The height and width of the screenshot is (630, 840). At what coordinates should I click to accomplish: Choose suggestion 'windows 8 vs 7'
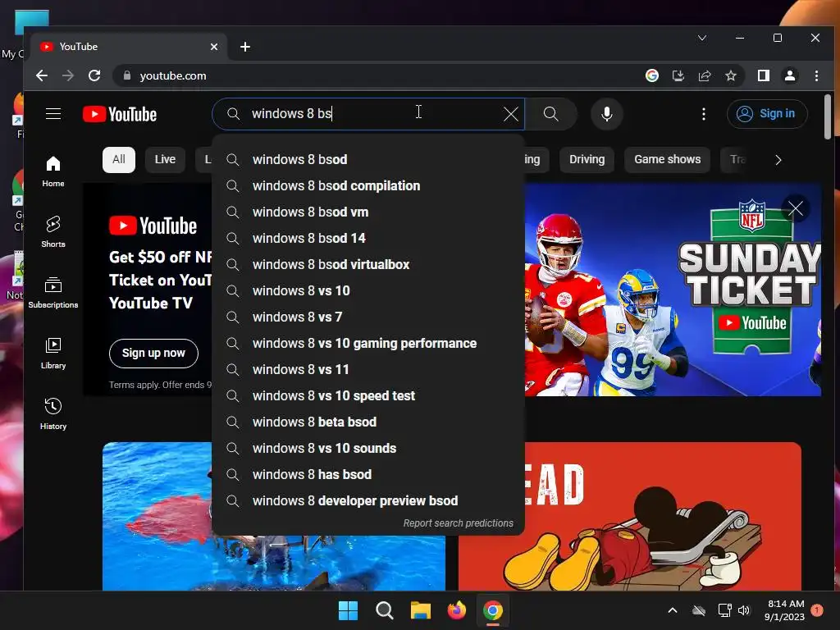point(368,317)
